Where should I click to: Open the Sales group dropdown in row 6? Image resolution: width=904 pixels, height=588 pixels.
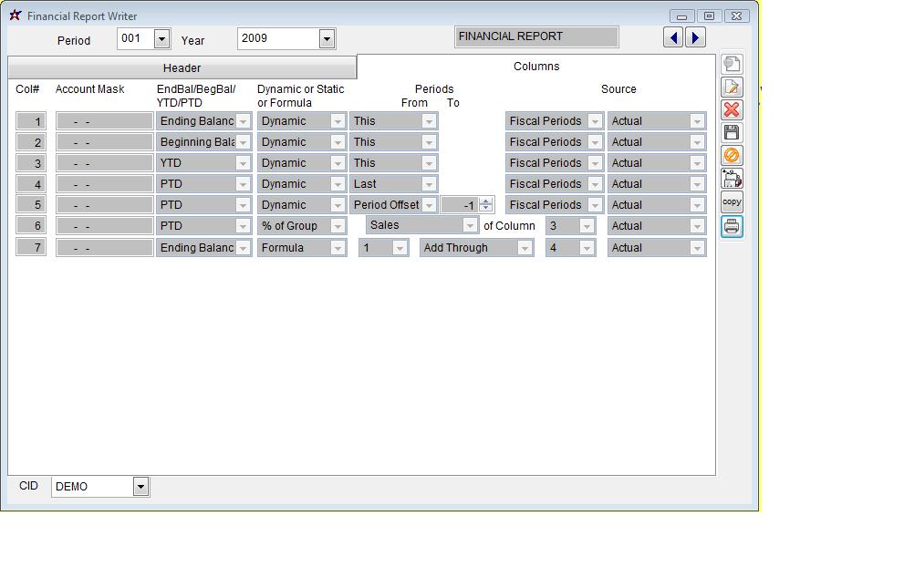pyautogui.click(x=470, y=225)
